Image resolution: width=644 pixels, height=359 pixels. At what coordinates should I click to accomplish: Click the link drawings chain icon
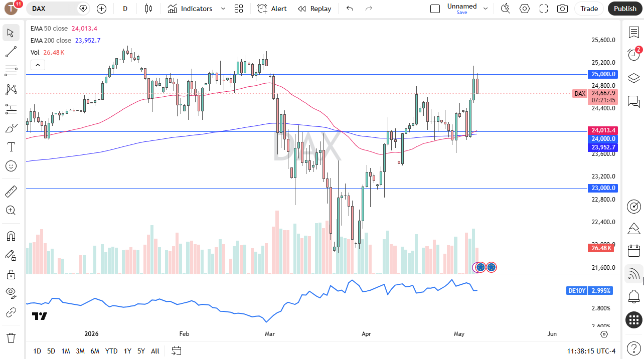(11, 312)
